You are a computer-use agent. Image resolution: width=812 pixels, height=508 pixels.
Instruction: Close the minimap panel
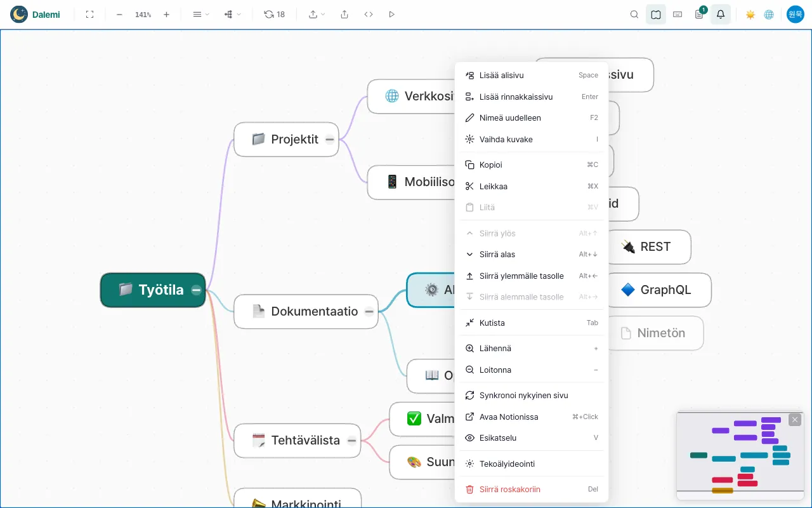click(x=795, y=420)
